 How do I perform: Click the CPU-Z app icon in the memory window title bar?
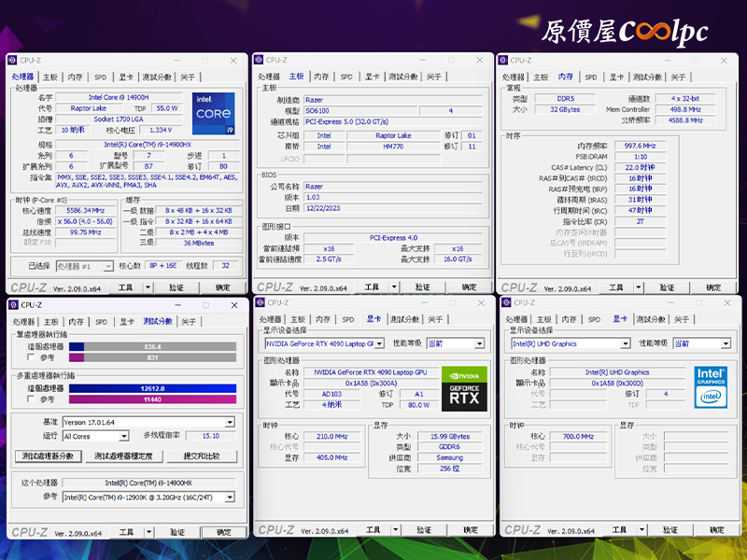[503, 61]
